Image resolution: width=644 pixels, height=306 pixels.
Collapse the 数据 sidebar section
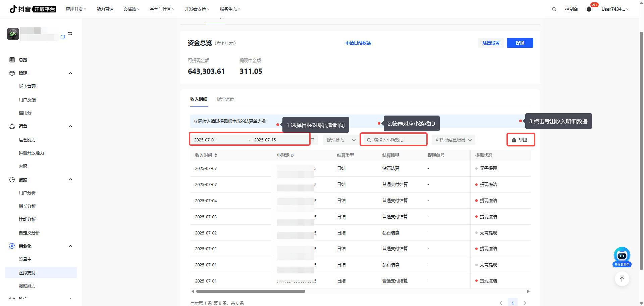tap(70, 180)
